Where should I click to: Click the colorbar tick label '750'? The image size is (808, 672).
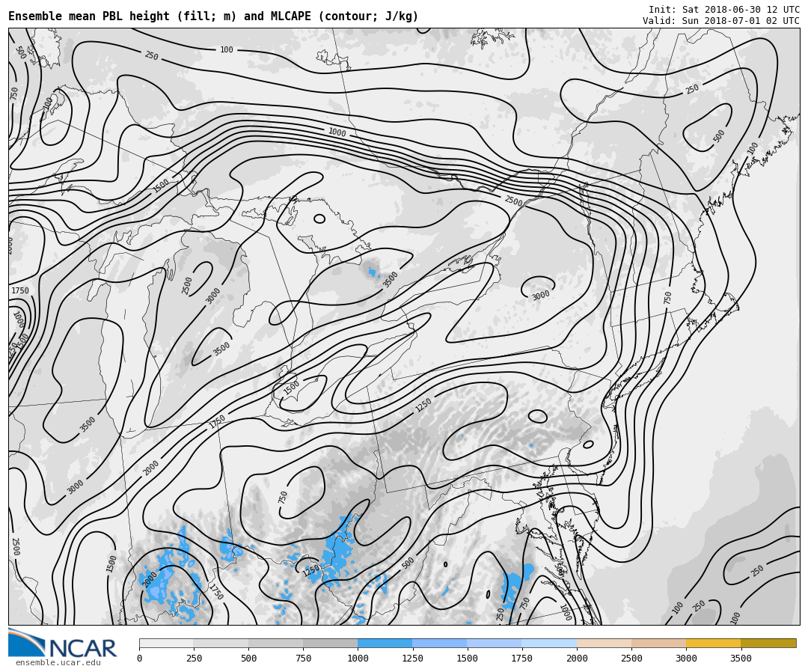pos(303,658)
